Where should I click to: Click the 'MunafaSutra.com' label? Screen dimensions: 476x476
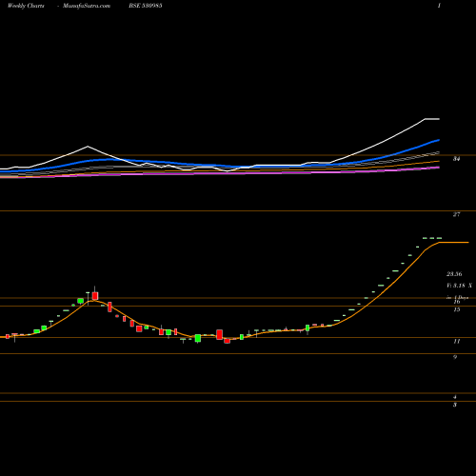coord(87,6)
